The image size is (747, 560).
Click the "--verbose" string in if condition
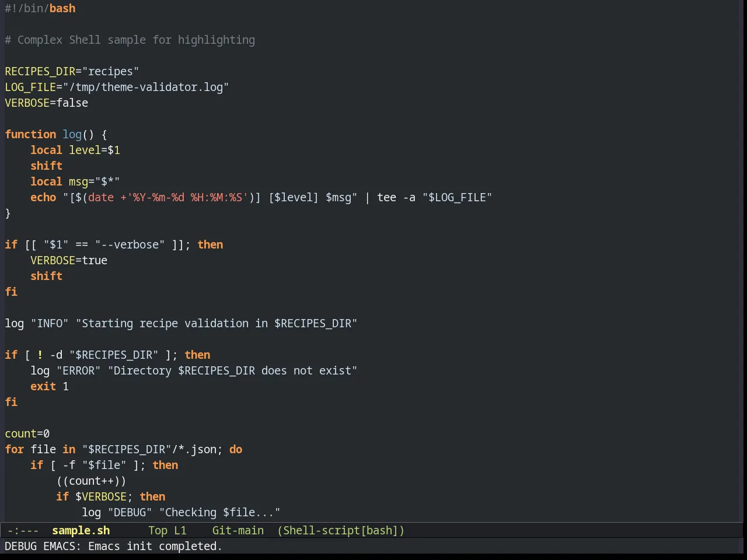130,244
